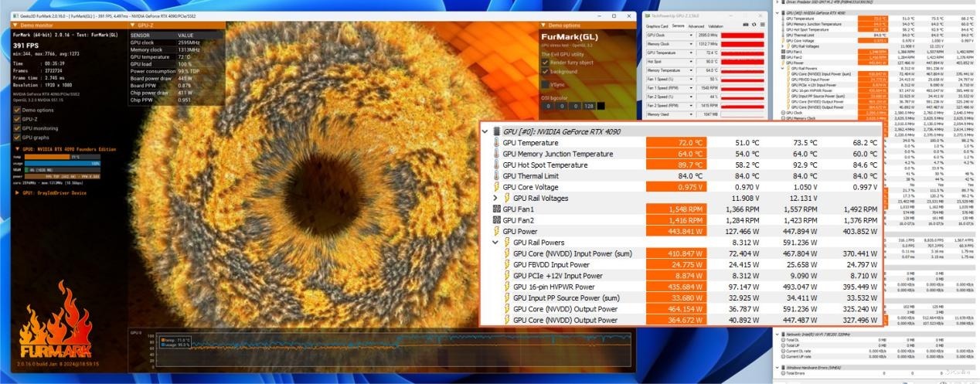The image size is (980, 384).
Task: Click the OSI bgcolor field showing 128
Action: point(589,106)
